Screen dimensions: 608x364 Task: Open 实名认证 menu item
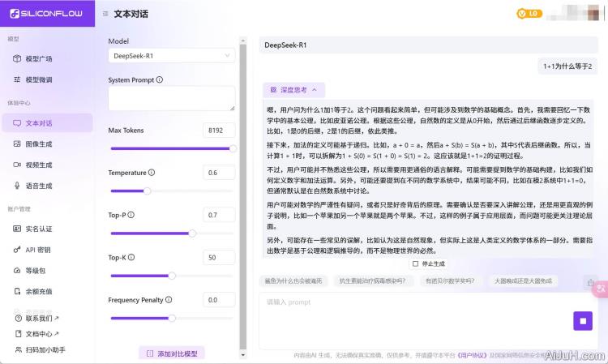38,229
